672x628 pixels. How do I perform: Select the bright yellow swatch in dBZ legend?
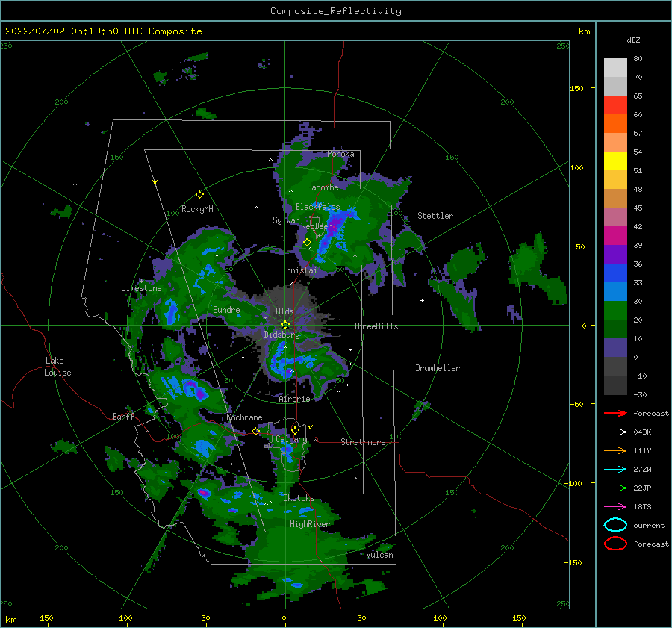pos(615,161)
